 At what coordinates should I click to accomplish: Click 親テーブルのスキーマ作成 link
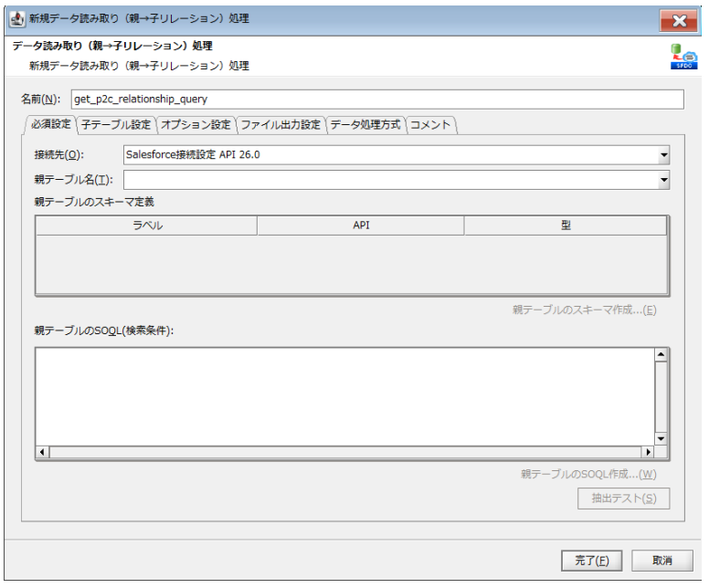click(584, 310)
